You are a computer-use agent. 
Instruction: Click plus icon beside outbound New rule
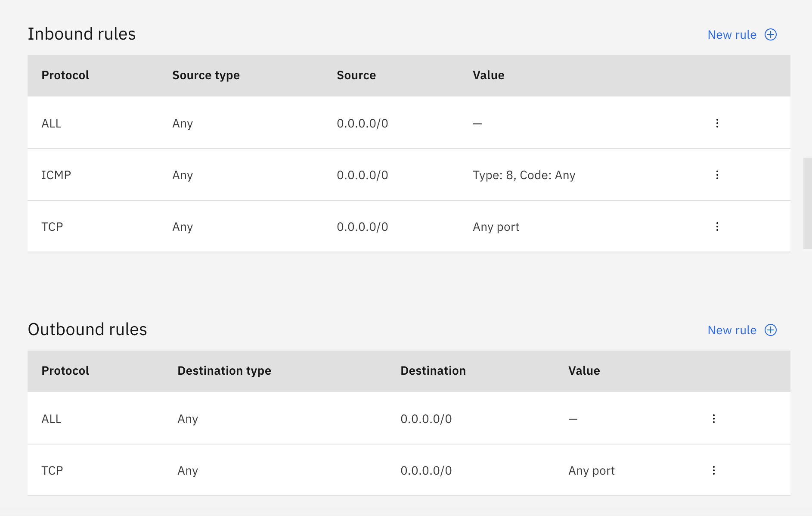771,330
